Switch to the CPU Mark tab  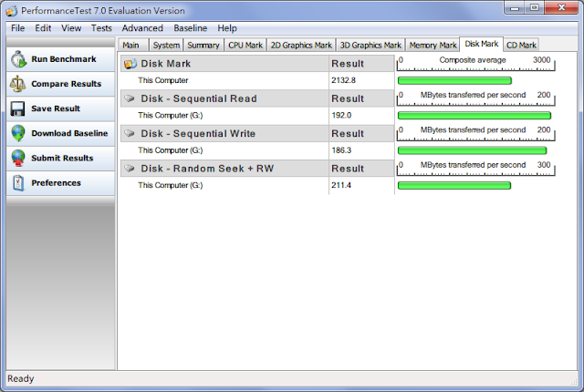pos(245,45)
